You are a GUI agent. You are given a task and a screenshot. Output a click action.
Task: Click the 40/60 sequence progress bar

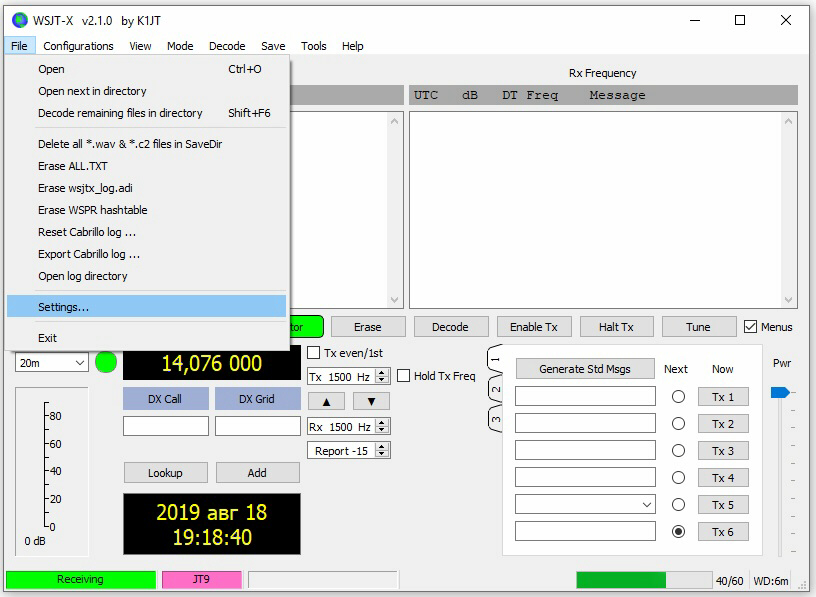pyautogui.click(x=644, y=580)
